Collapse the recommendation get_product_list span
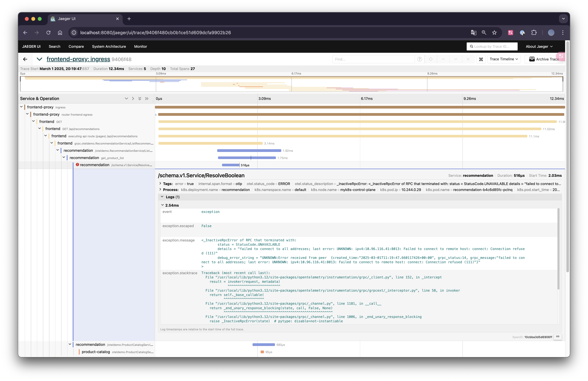 pyautogui.click(x=64, y=157)
